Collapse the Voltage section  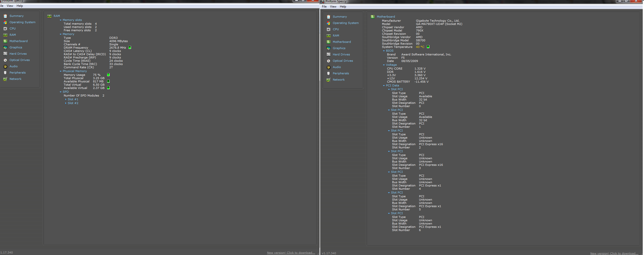coord(384,65)
